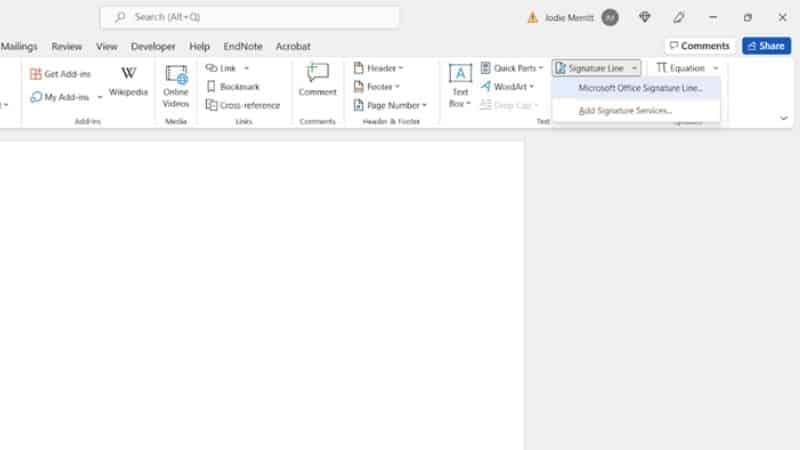
Task: Click the pen icon in title bar
Action: tap(679, 17)
